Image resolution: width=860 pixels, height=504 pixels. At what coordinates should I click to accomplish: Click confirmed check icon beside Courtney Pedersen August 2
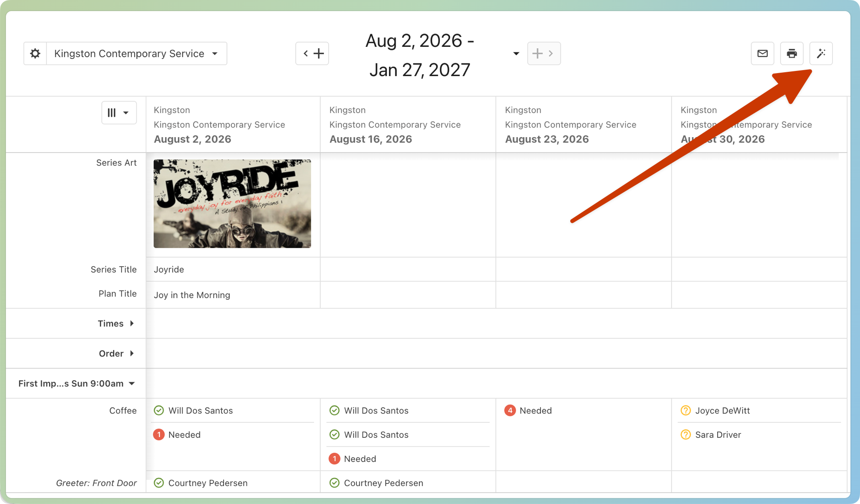pyautogui.click(x=159, y=483)
